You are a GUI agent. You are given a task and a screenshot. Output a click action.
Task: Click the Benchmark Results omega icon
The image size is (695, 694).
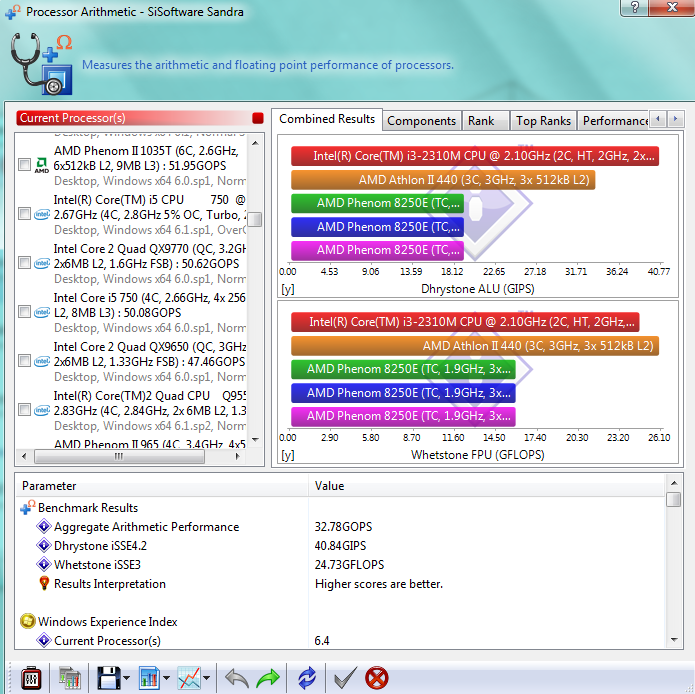pos(27,508)
